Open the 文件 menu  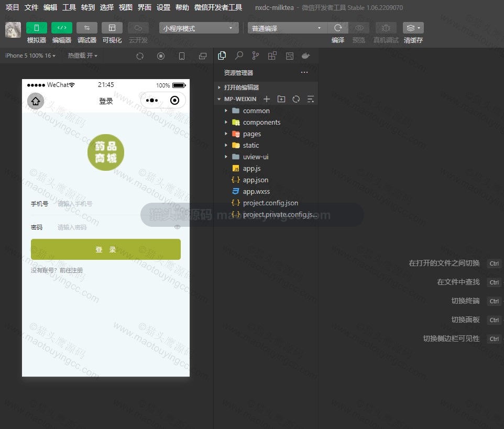[31, 7]
